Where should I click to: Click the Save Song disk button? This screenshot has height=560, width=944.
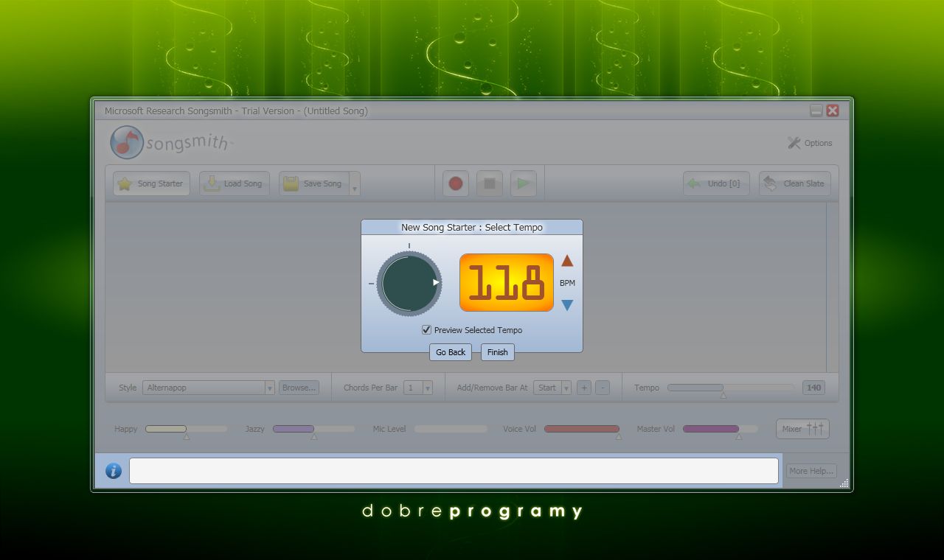(x=314, y=183)
